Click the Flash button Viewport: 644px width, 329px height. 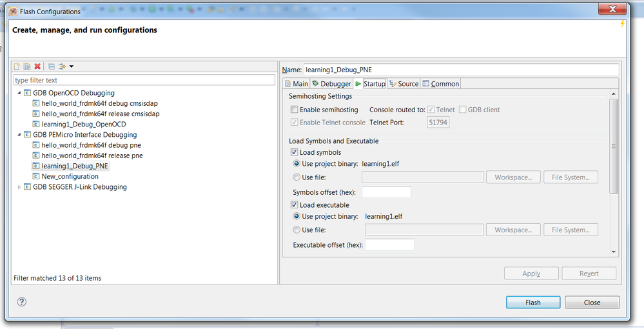(533, 303)
